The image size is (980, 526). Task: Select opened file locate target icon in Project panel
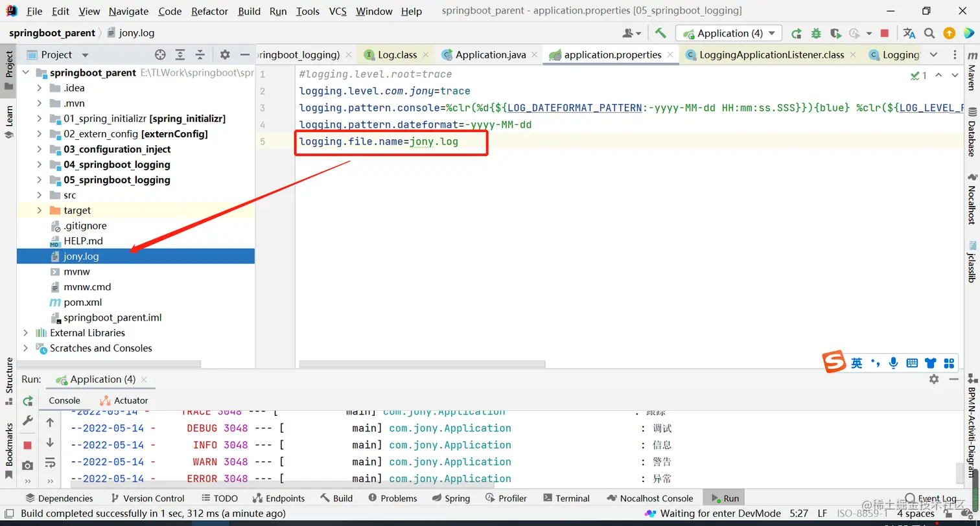point(160,55)
